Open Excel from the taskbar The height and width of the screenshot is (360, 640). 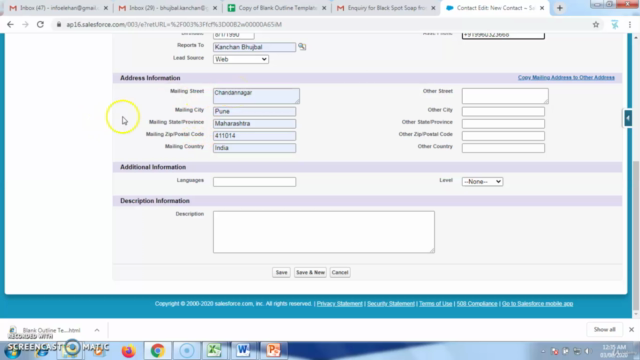214,350
